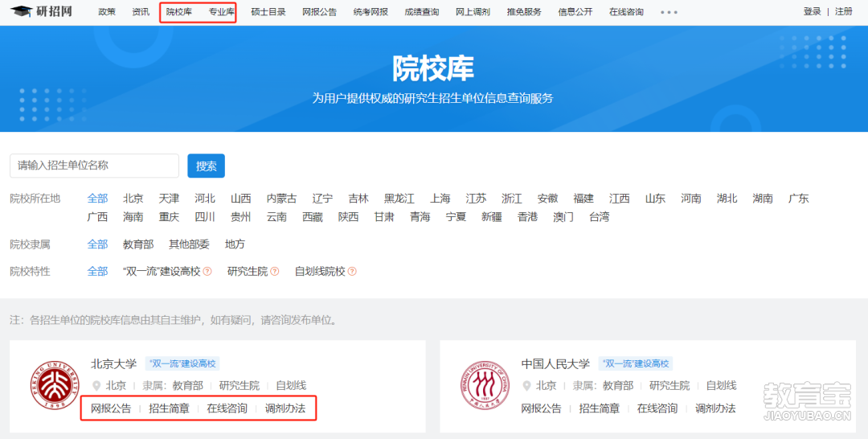This screenshot has height=439, width=868.
Task: Open 中国人民大学's 在线咨询 link
Action: pos(657,408)
